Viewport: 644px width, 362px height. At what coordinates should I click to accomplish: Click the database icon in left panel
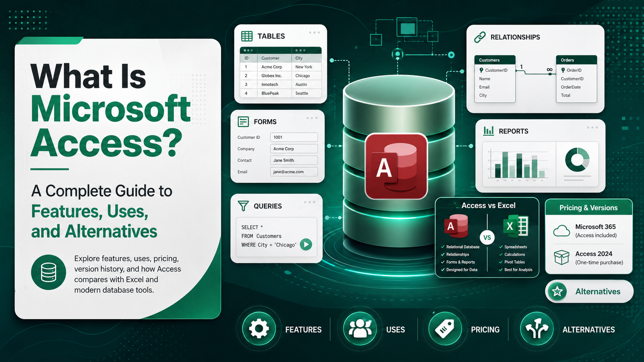coord(49,272)
